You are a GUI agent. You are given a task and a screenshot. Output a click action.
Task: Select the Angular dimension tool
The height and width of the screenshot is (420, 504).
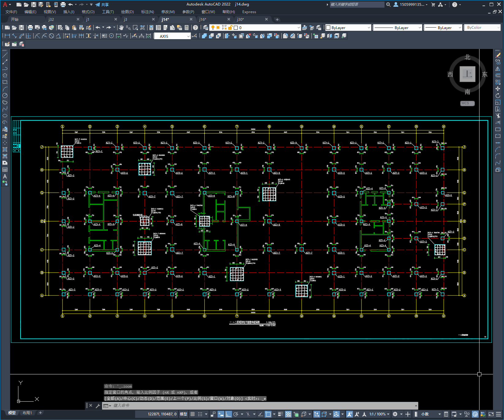[58, 36]
